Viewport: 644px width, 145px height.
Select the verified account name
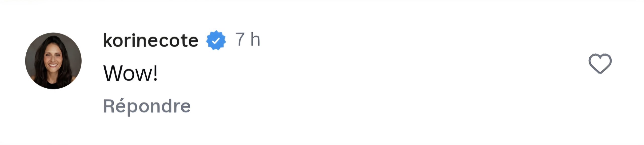tap(150, 40)
